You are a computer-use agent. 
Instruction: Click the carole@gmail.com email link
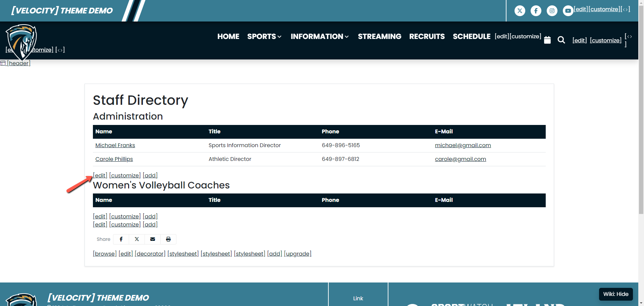[x=460, y=159]
